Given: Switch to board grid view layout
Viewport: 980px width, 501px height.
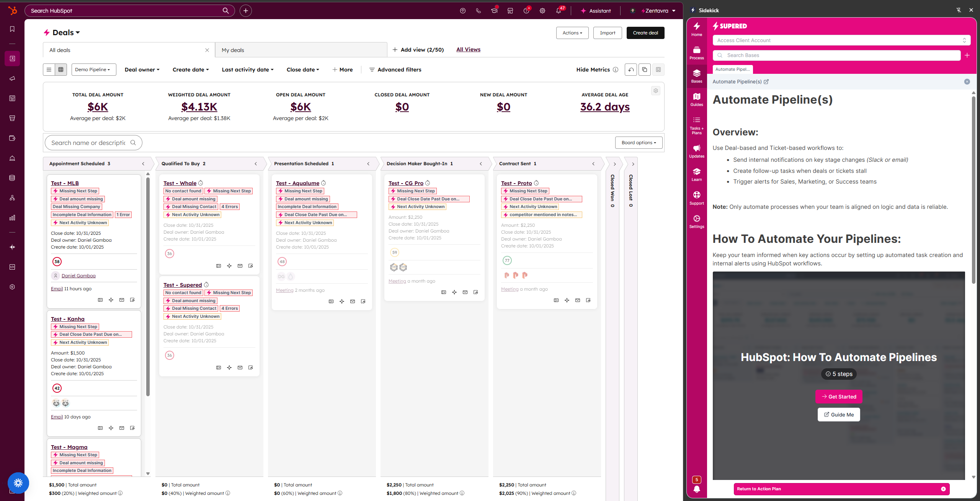Looking at the screenshot, I should pyautogui.click(x=61, y=70).
